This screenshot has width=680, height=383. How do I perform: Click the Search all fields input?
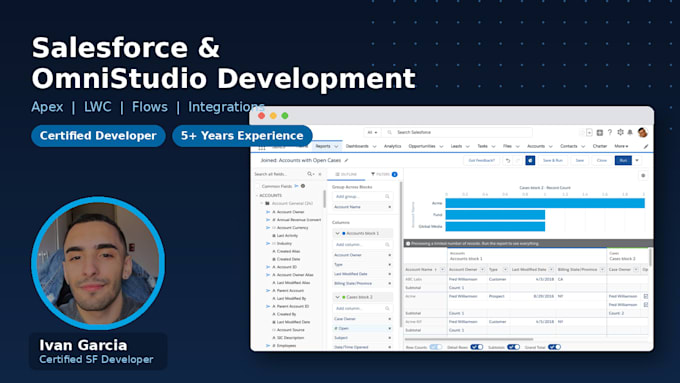(279, 174)
